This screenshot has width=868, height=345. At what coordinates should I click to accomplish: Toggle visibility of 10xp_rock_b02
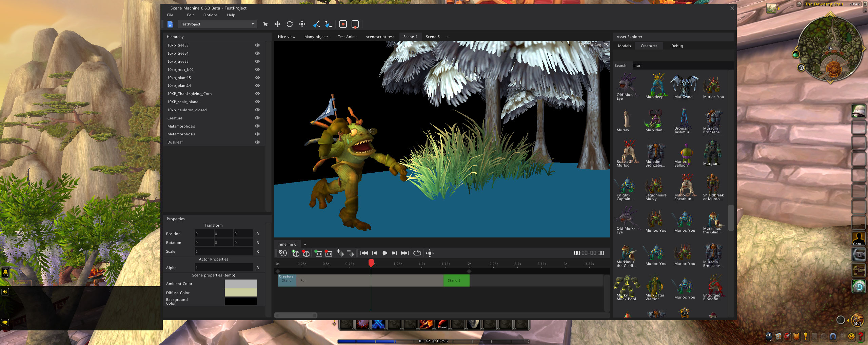(x=257, y=70)
